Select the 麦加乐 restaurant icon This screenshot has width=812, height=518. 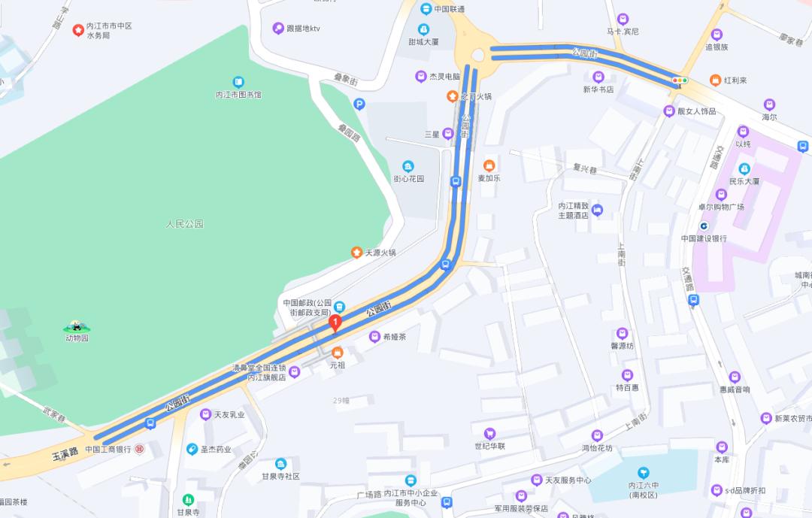point(489,165)
